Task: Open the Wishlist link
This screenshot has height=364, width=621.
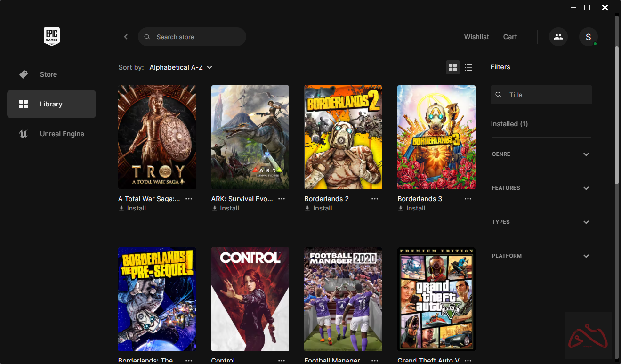Action: [x=476, y=37]
